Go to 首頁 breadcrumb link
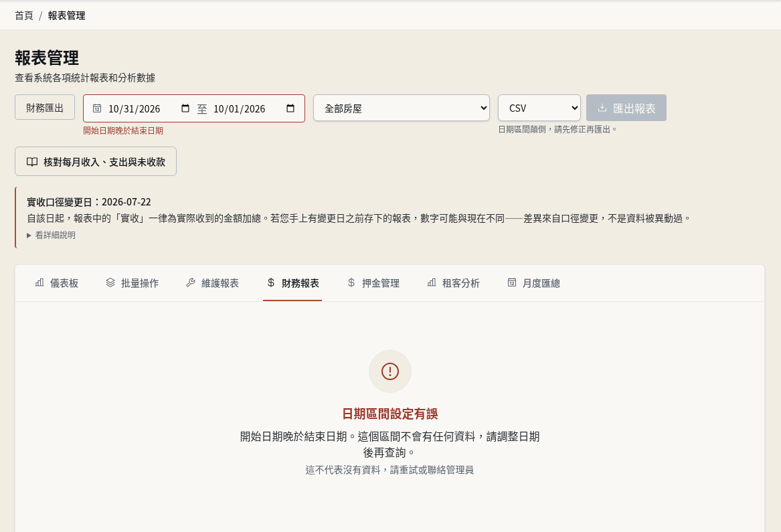This screenshot has height=532, width=781. click(24, 15)
